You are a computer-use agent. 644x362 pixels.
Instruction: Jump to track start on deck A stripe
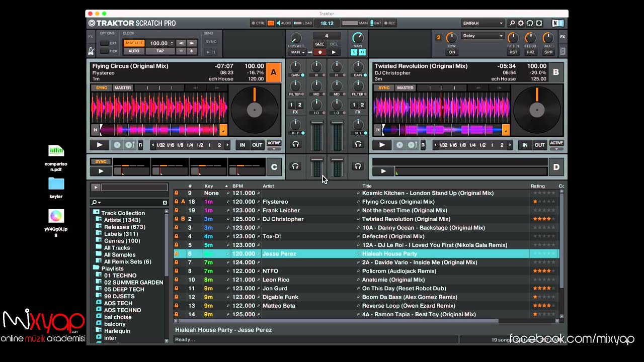95,130
